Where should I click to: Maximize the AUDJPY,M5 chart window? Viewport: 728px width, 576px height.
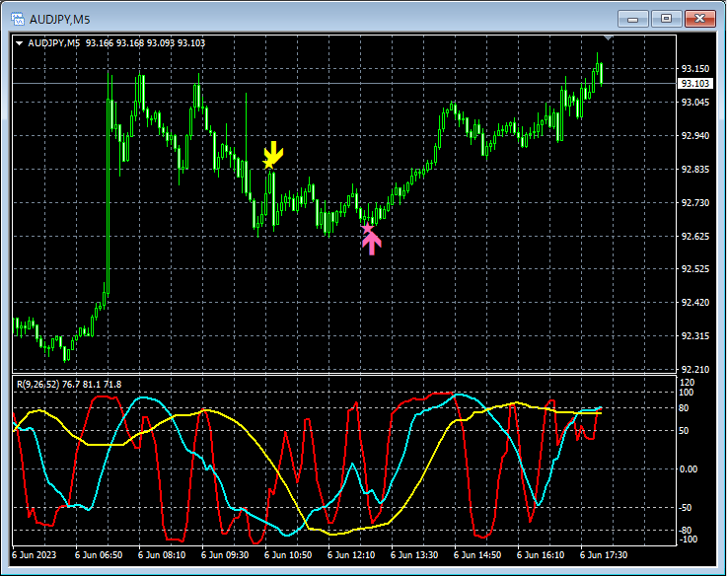pos(666,19)
